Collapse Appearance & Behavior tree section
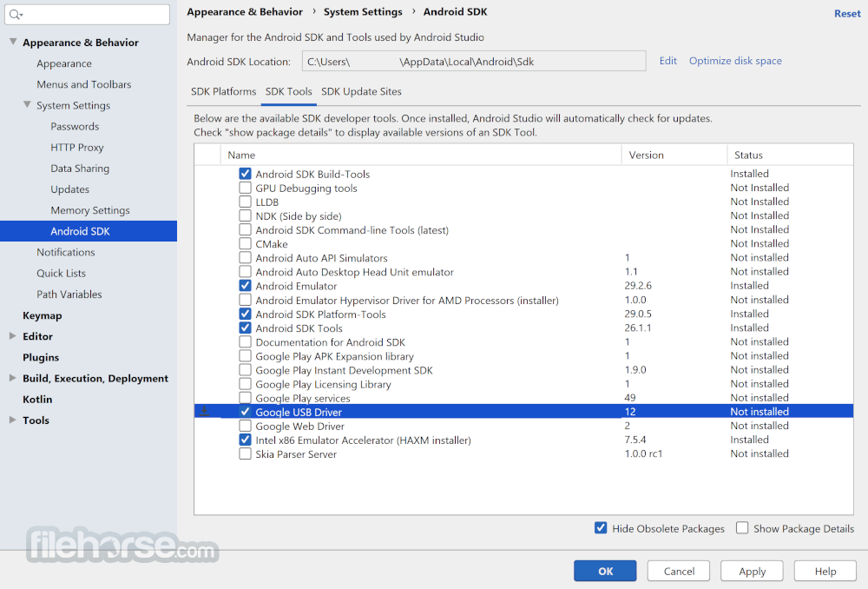This screenshot has width=868, height=589. pyautogui.click(x=13, y=42)
